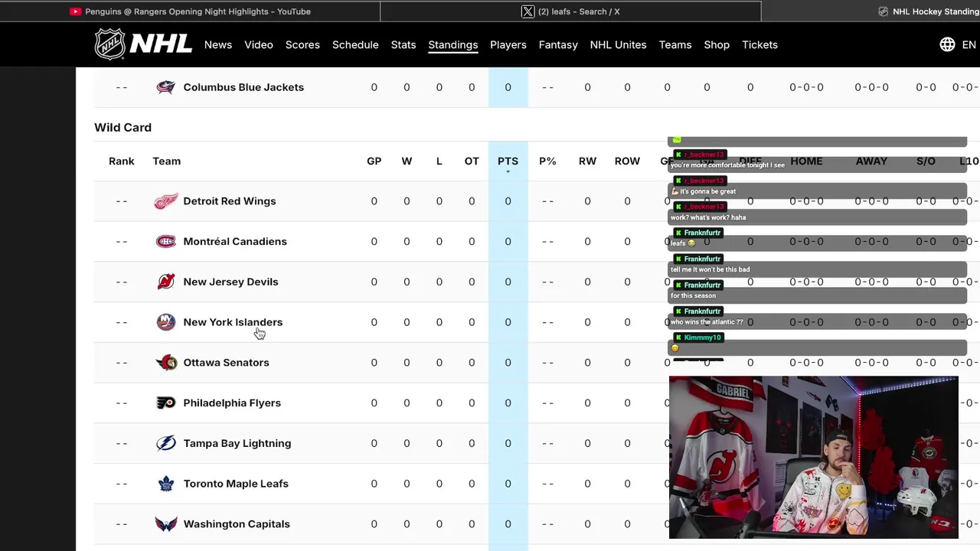Click the NHL favicon on third tab
Screen dimensions: 980x551
(x=883, y=11)
